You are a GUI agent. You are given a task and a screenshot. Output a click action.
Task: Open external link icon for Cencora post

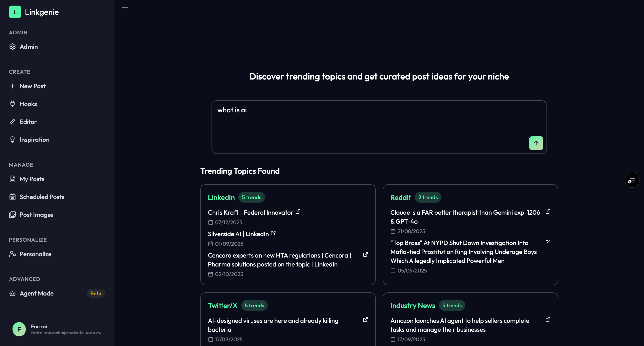[365, 255]
